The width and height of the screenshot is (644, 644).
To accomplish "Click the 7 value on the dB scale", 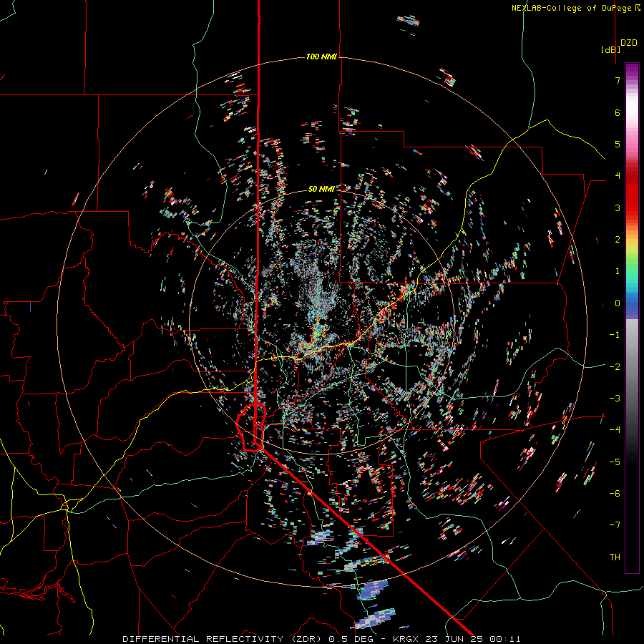I will coord(618,80).
